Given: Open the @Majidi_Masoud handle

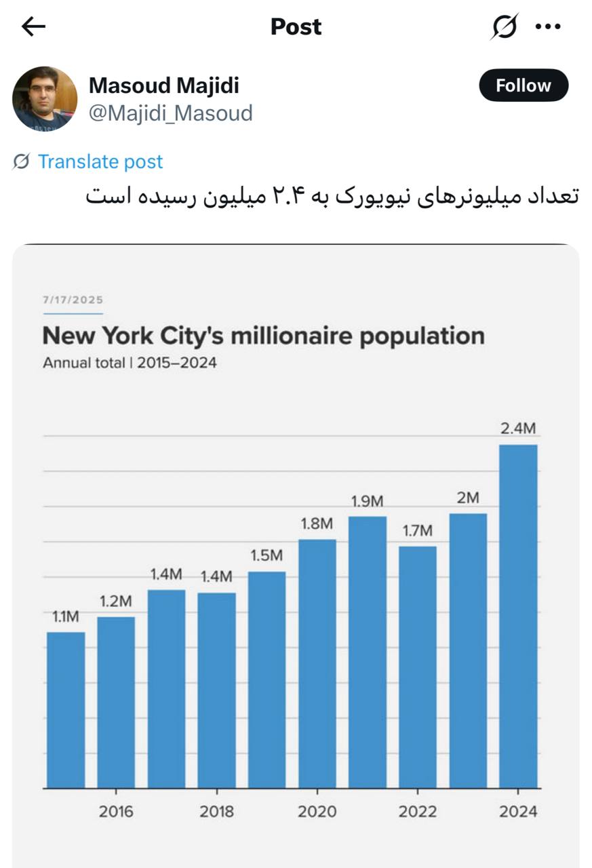Looking at the screenshot, I should (x=170, y=113).
